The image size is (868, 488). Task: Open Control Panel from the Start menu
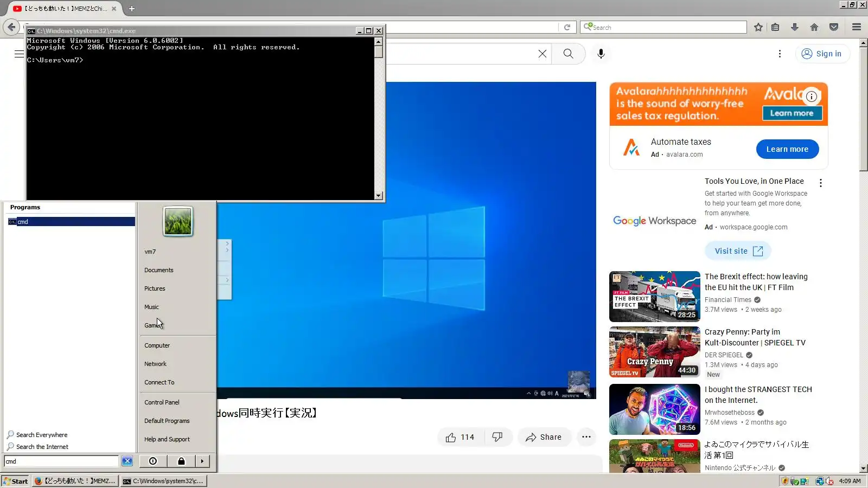162,402
